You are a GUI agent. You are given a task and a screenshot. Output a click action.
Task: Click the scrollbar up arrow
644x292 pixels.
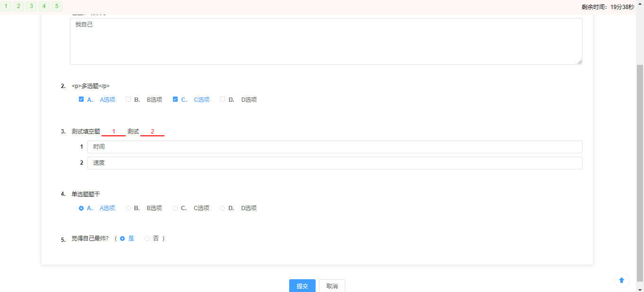click(x=640, y=3)
